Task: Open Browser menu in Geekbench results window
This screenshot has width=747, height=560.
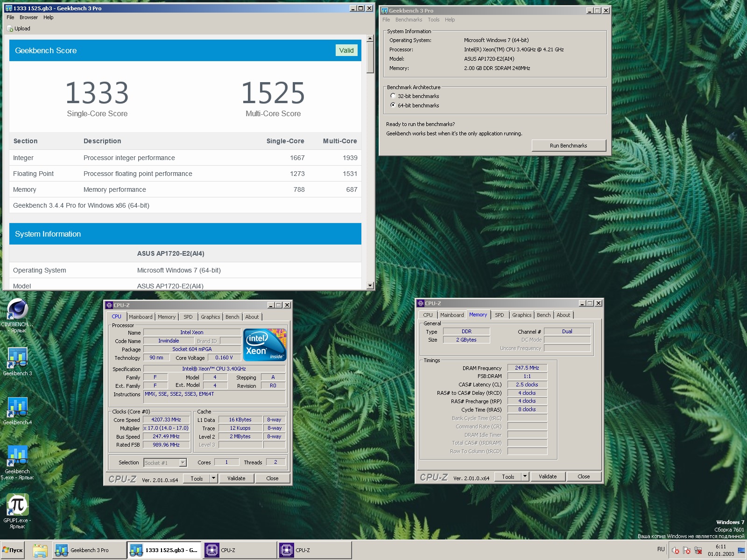Action: click(28, 17)
